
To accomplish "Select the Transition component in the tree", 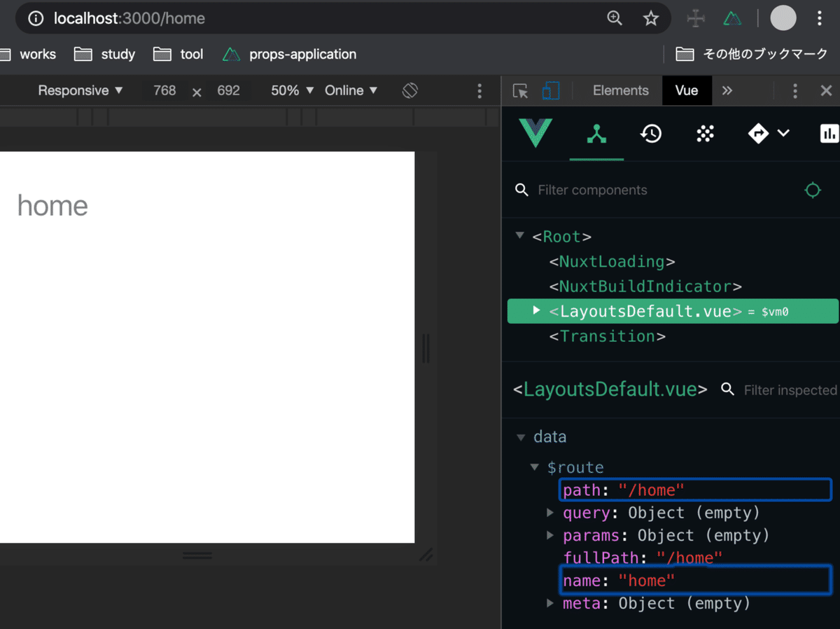I will click(x=606, y=336).
